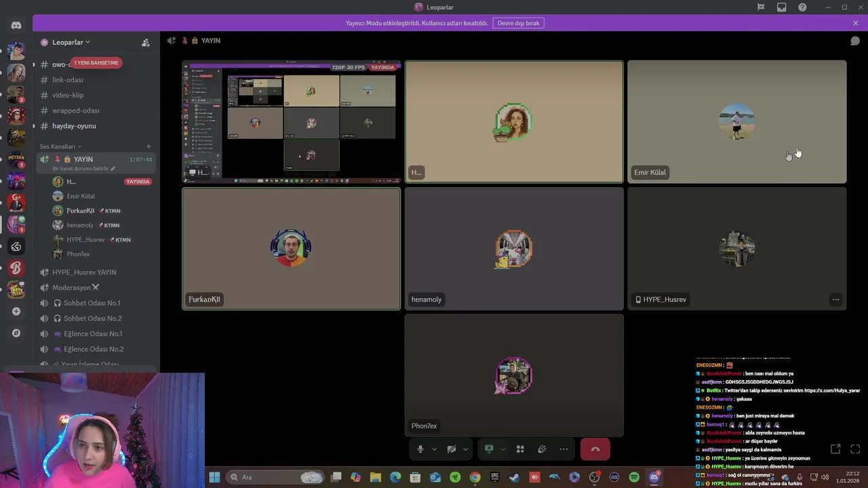This screenshot has width=868, height=488.
Task: Collapse the 'Ses Kanalları' category
Action: coord(60,146)
